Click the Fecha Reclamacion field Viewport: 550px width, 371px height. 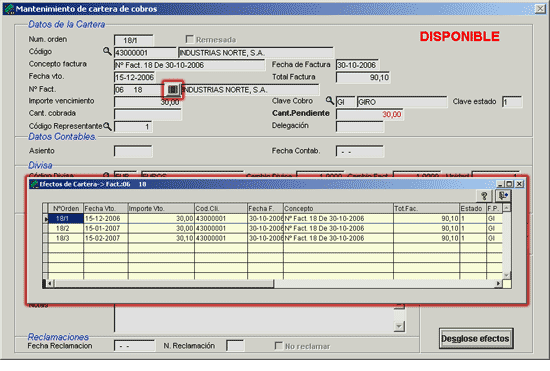[134, 346]
